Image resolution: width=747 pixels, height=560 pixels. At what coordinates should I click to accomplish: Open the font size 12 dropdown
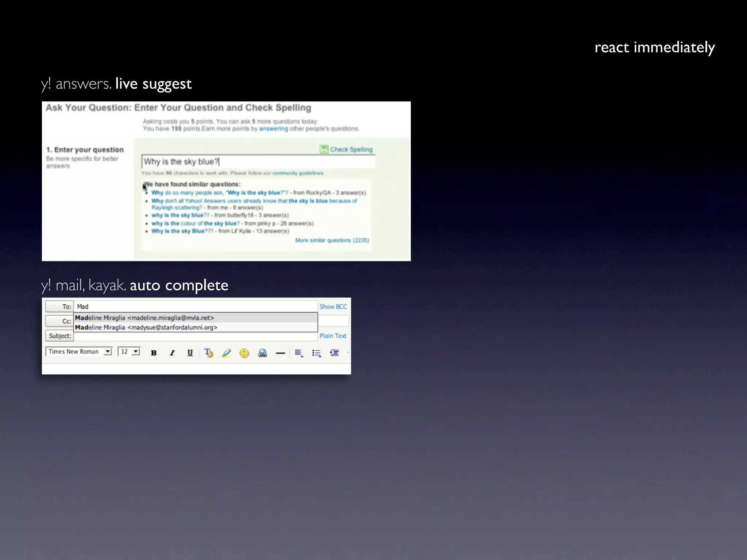click(129, 351)
